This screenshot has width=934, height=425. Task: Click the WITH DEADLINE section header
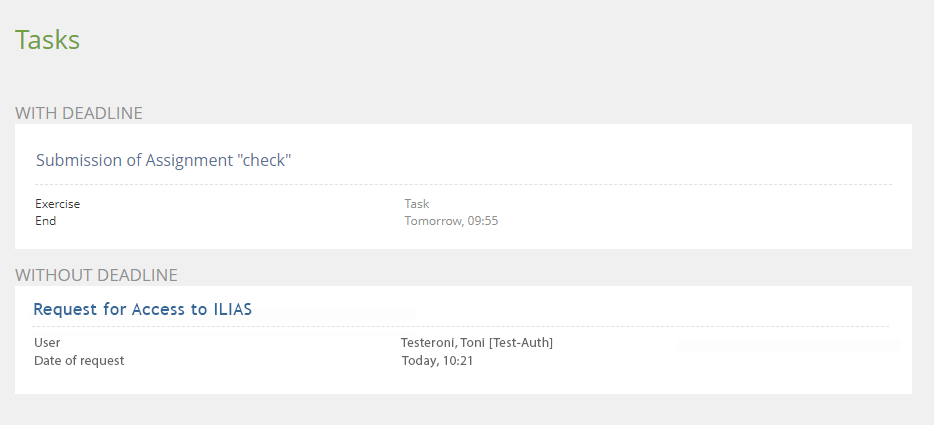point(79,113)
